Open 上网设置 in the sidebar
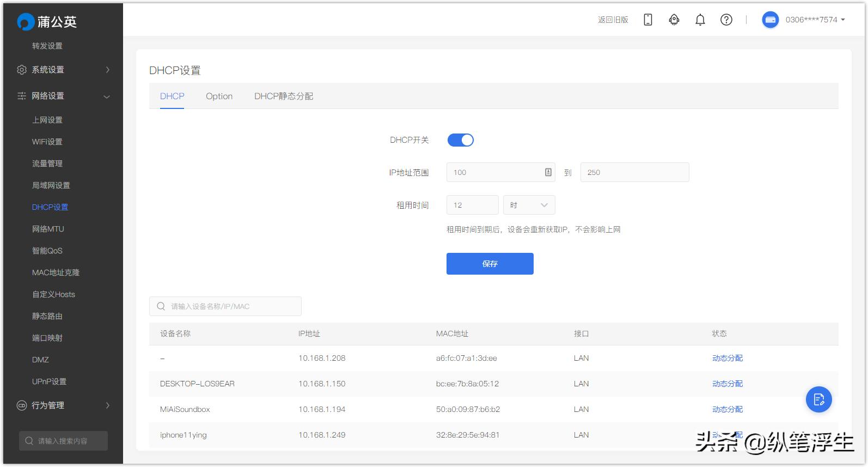 click(47, 120)
